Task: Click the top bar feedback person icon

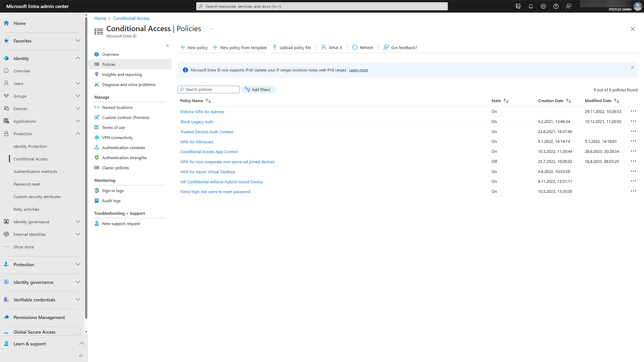Action: tap(568, 6)
